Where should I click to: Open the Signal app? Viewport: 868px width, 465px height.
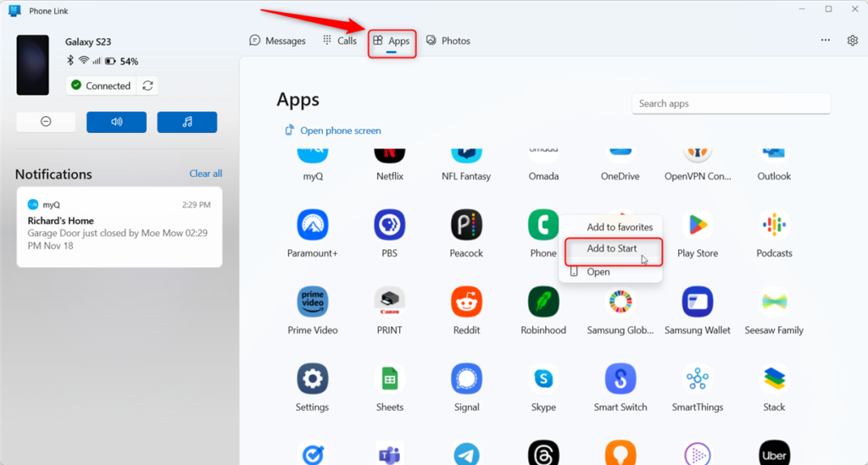pos(466,379)
